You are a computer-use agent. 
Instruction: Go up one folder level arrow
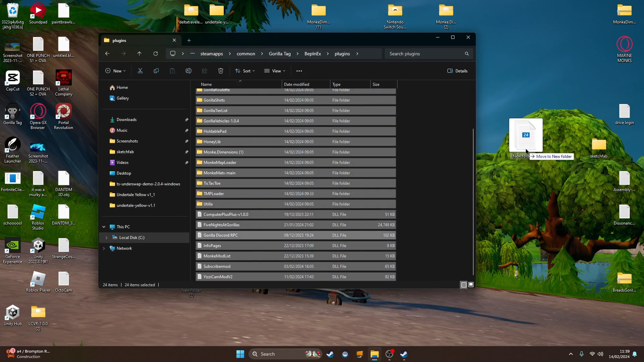[140, 54]
